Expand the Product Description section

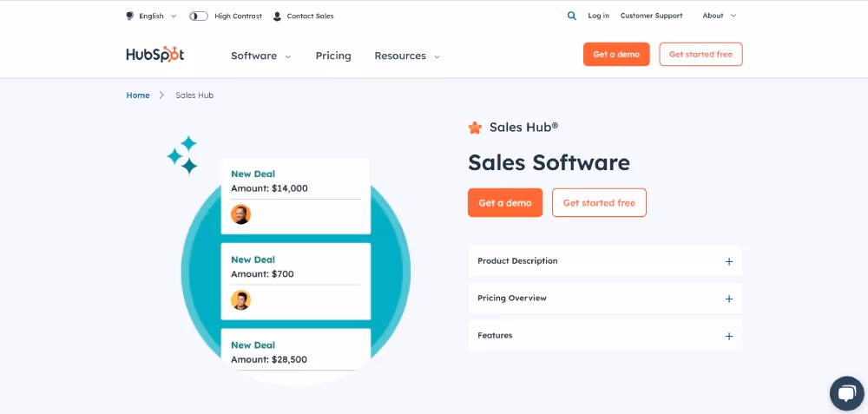pyautogui.click(x=605, y=261)
